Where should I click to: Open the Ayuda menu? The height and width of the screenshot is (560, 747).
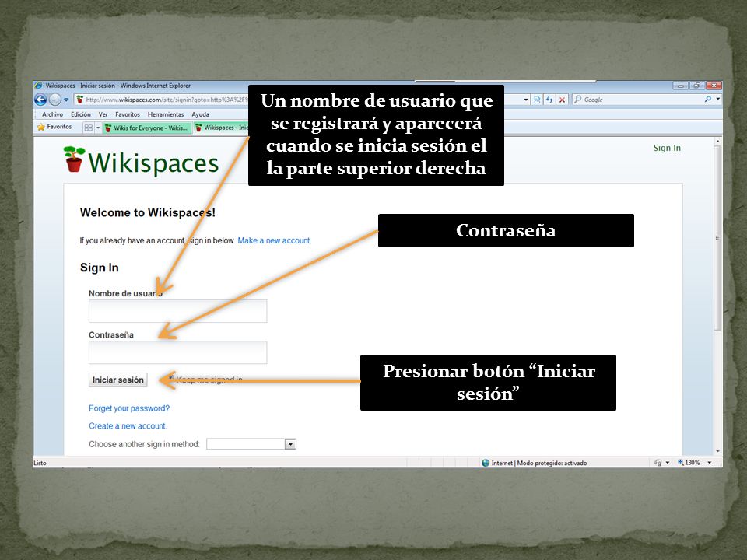pyautogui.click(x=200, y=114)
